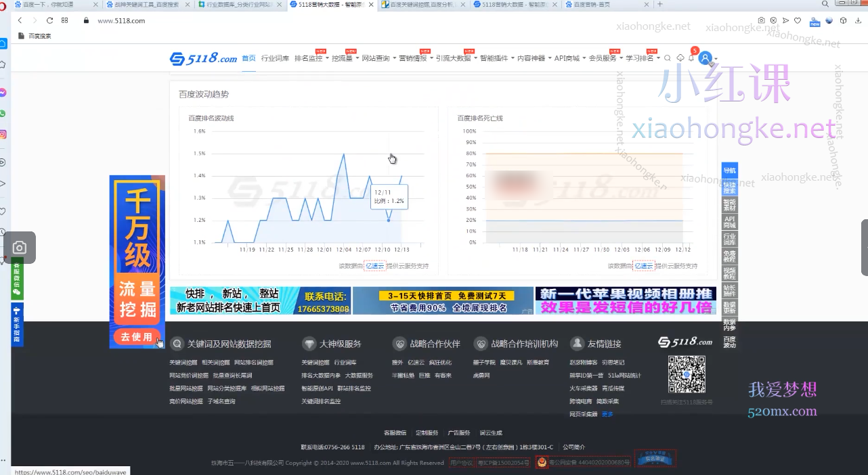Expand the 网站查询 dropdown menu
868x475 pixels.
pyautogui.click(x=378, y=58)
